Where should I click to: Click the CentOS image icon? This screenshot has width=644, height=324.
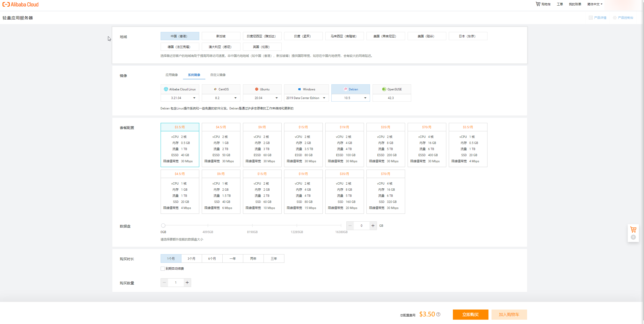(215, 89)
